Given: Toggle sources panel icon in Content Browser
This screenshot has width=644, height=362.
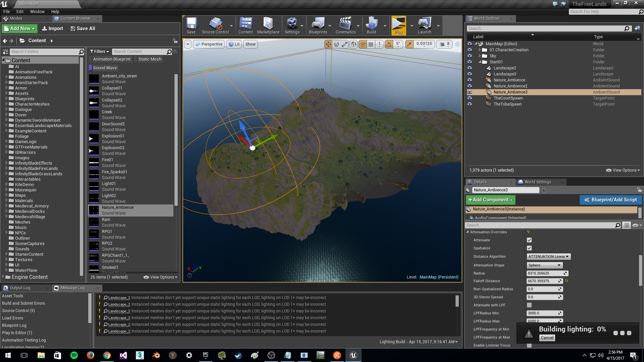Looking at the screenshot, I should (x=5, y=52).
